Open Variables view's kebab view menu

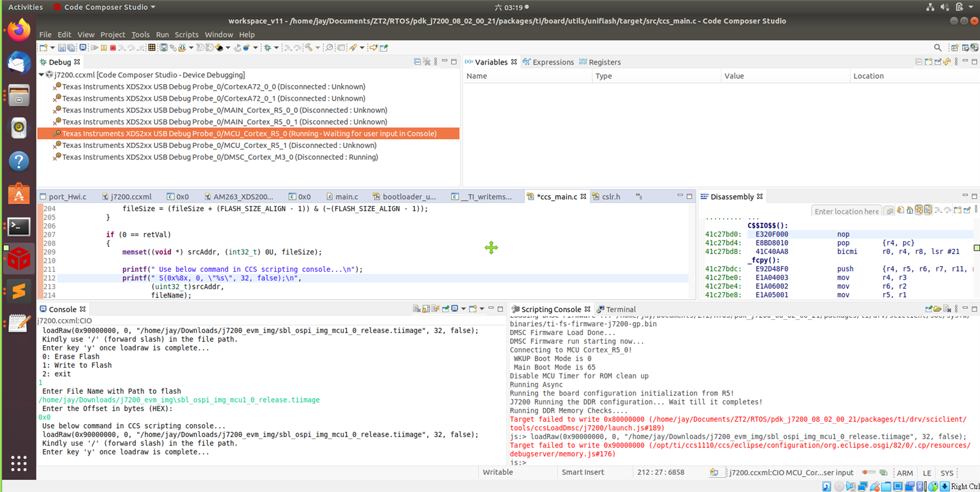pyautogui.click(x=956, y=62)
